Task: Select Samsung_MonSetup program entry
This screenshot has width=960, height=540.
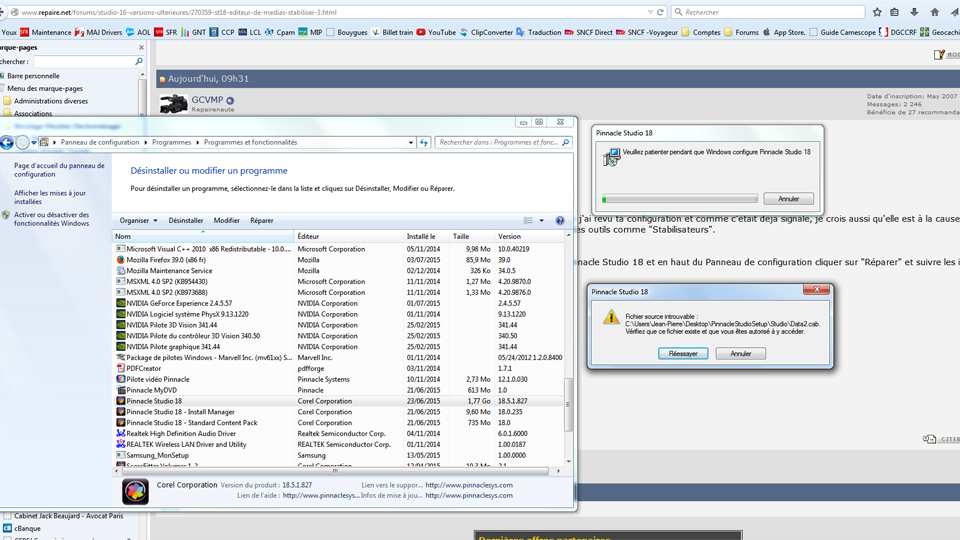Action: tap(339, 456)
